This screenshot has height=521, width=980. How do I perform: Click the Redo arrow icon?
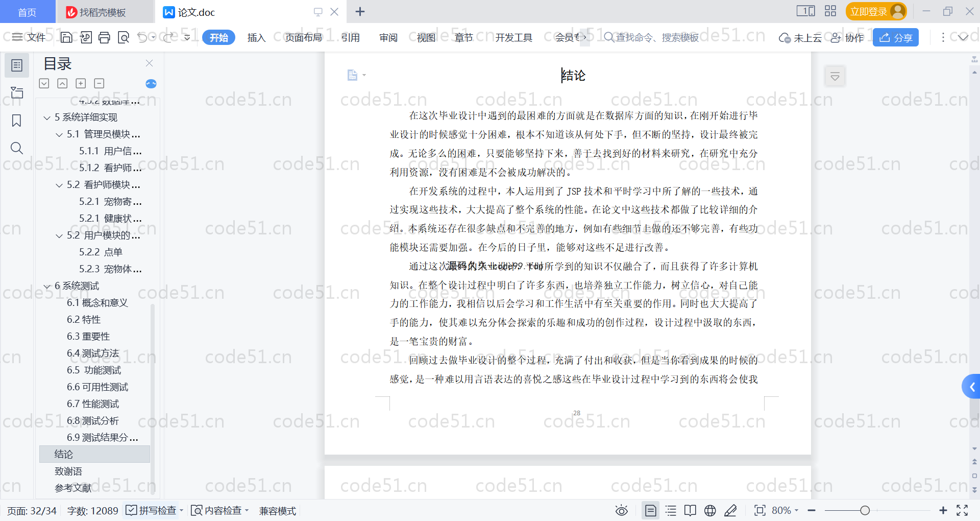[168, 37]
